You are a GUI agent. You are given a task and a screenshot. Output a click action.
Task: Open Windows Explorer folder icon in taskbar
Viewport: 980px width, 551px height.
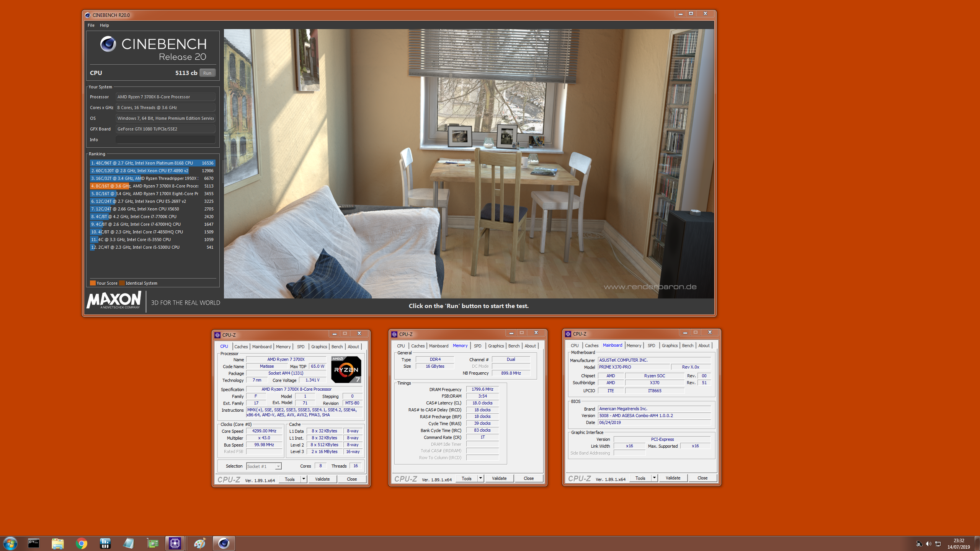(x=57, y=543)
